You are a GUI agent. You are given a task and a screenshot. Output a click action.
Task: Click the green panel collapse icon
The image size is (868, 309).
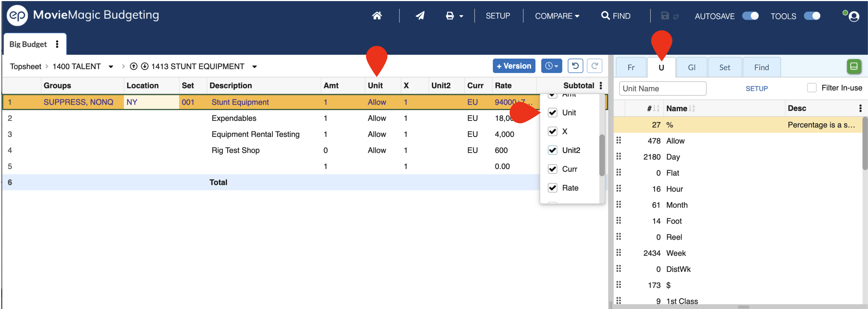click(854, 66)
